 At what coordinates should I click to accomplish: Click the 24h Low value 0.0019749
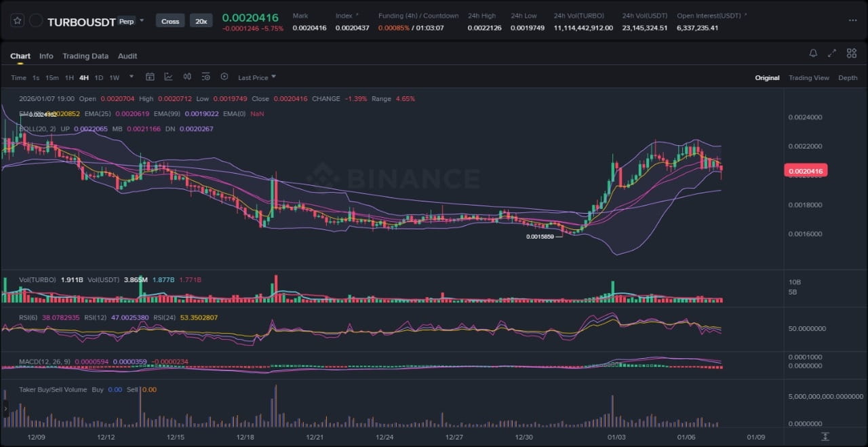tap(528, 28)
